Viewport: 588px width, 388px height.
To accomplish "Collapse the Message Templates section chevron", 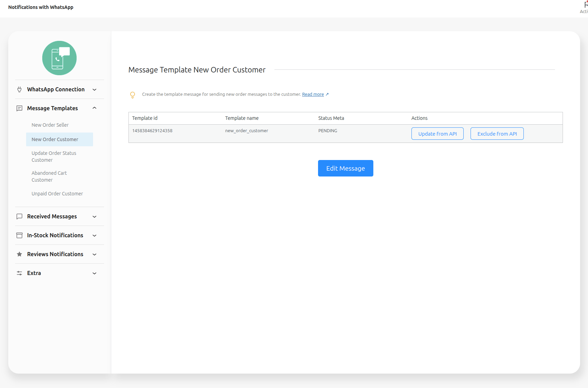I will pyautogui.click(x=94, y=108).
